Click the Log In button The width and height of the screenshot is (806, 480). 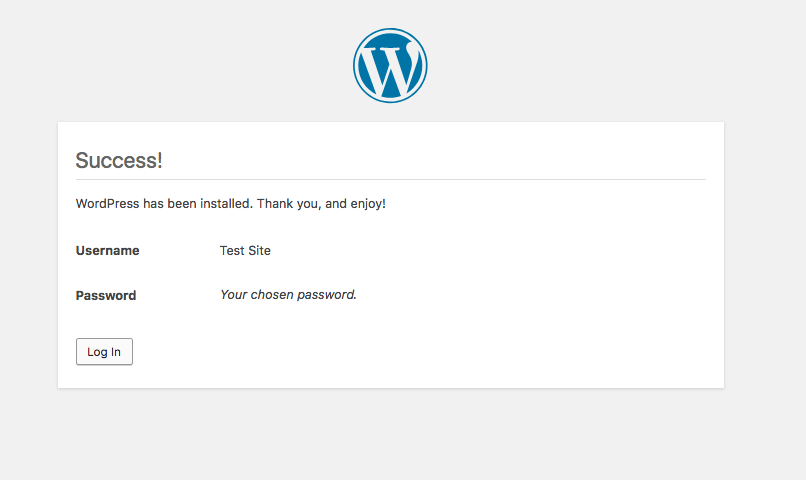tap(104, 352)
